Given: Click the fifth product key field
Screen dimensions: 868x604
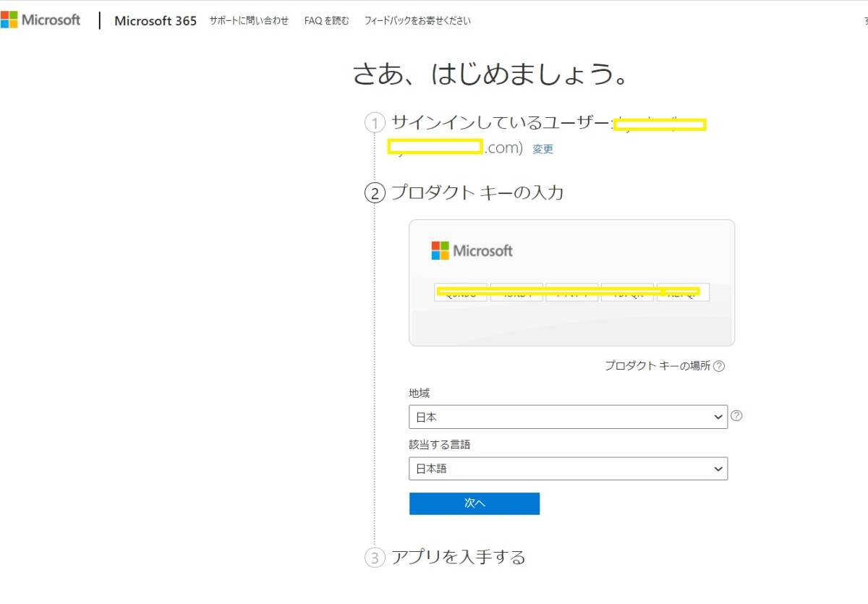Looking at the screenshot, I should (683, 292).
